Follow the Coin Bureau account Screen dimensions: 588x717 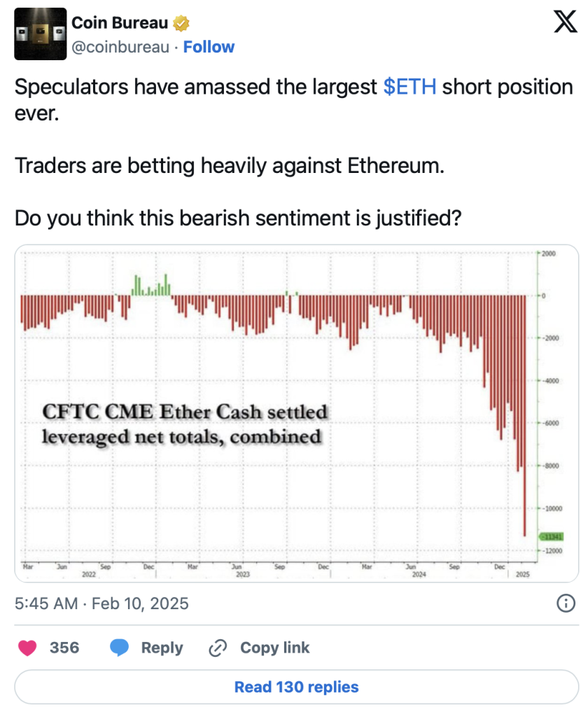tap(209, 47)
